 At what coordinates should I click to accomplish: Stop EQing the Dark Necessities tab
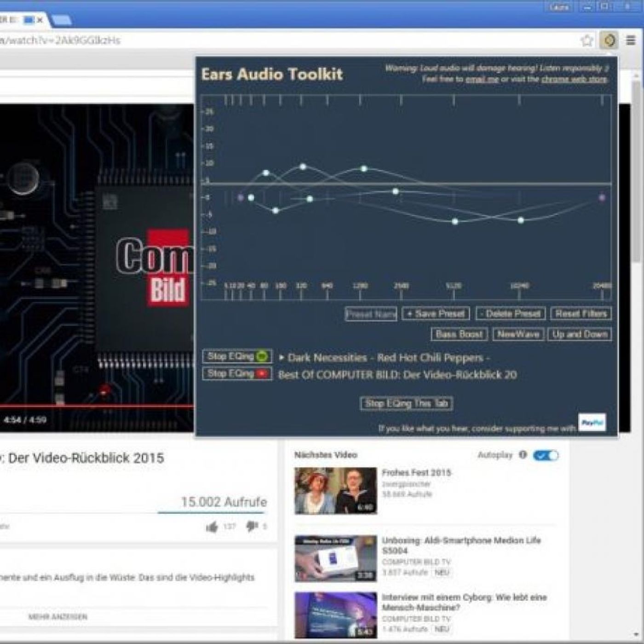point(237,356)
